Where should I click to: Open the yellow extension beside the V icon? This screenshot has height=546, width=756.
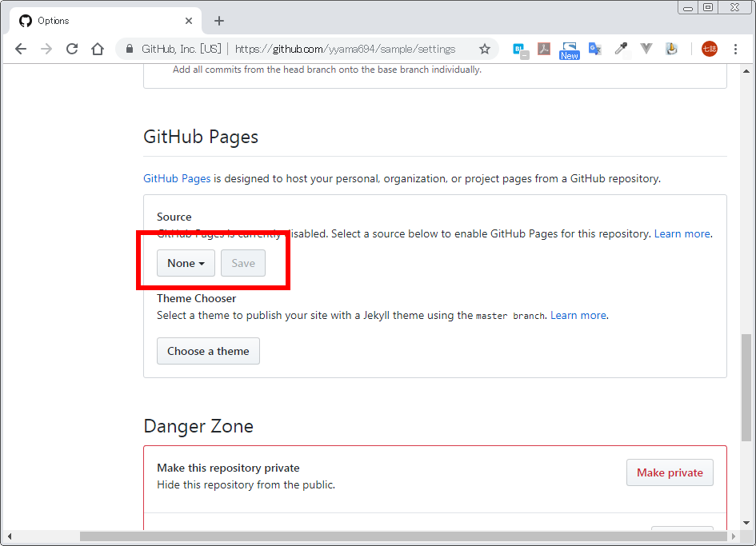pos(671,49)
